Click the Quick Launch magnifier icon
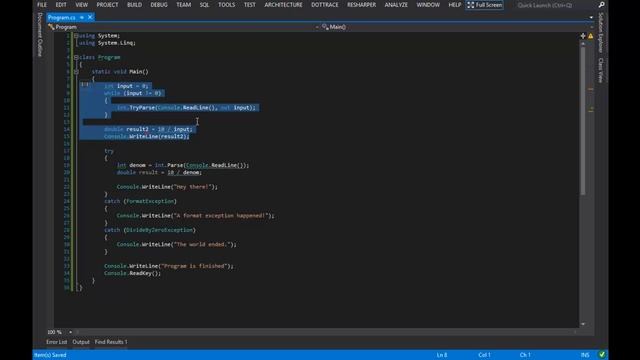Image resolution: width=640 pixels, height=360 pixels. (x=601, y=5)
